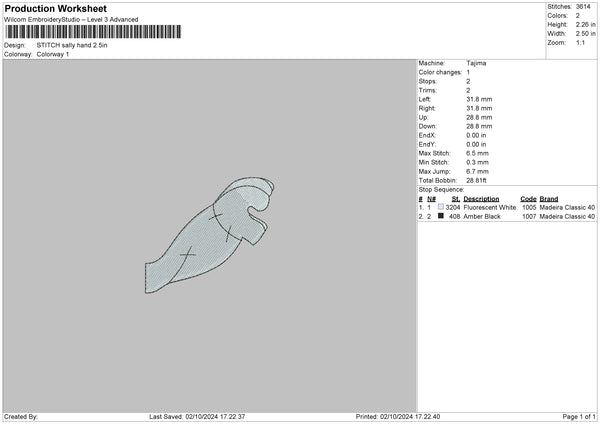
Task: Click the Total Bobbin value 28.81ft
Action: point(476,180)
